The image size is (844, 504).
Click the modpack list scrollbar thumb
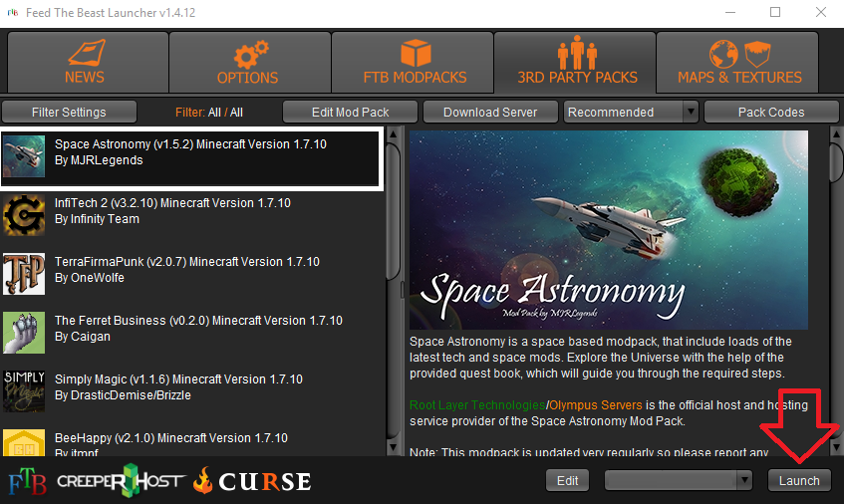[393, 211]
